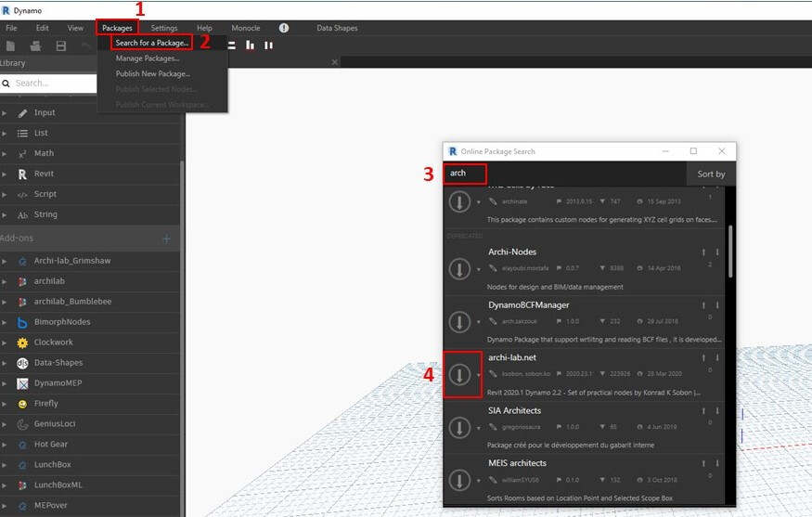Install the DynamoBCFManager package

pyautogui.click(x=459, y=322)
